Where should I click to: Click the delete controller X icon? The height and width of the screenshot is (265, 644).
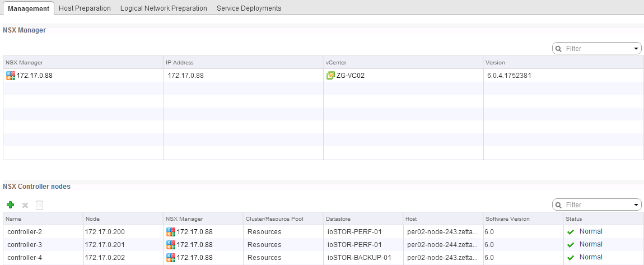(25, 205)
